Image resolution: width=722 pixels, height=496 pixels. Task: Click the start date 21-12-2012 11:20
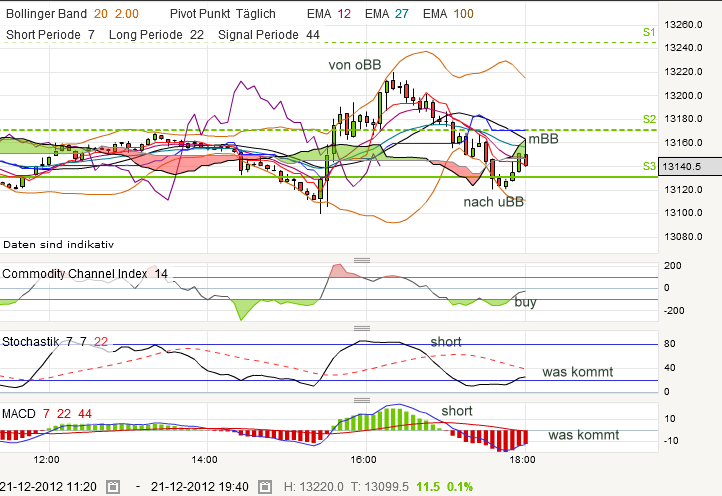pyautogui.click(x=48, y=487)
